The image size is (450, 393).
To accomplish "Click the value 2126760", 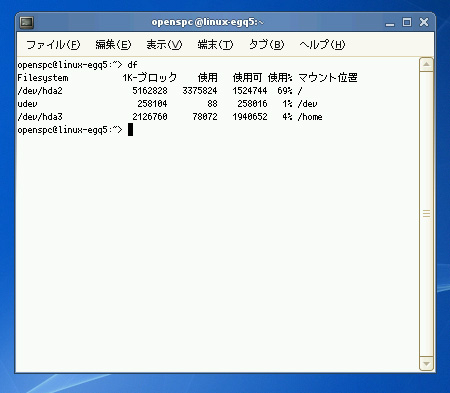I will coord(150,117).
